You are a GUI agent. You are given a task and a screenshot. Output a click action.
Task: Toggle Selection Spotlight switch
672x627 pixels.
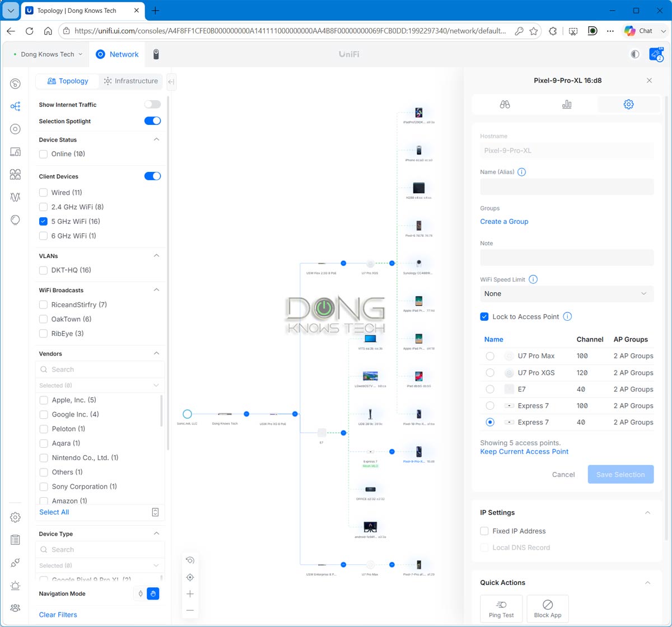(x=152, y=121)
